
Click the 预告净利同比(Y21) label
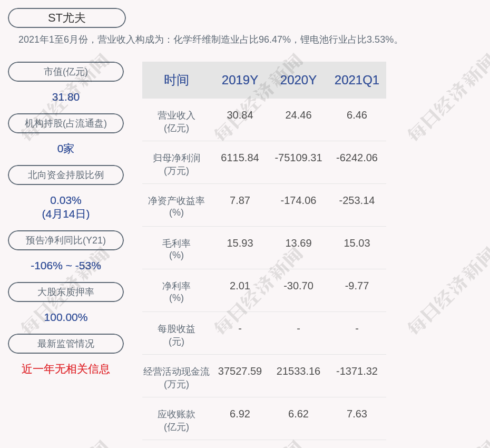click(x=66, y=240)
